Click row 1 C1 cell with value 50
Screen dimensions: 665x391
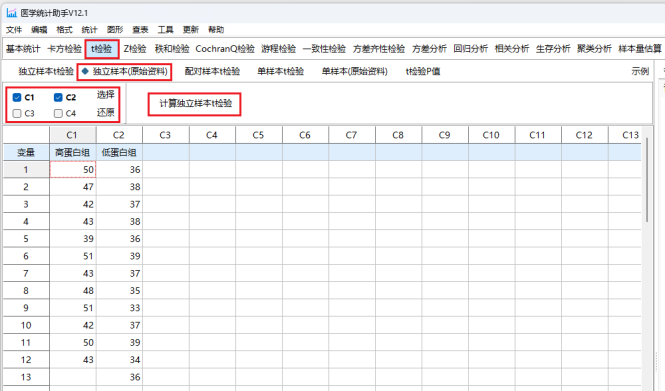(x=73, y=170)
